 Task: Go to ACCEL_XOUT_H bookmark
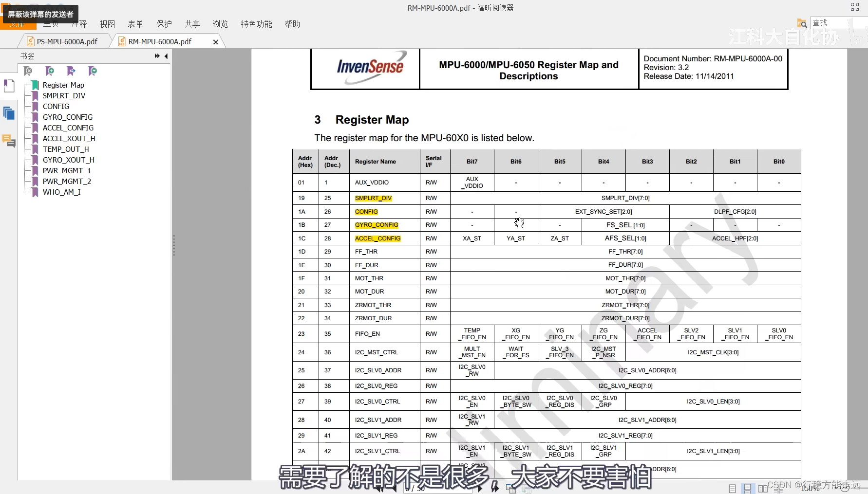(x=69, y=139)
